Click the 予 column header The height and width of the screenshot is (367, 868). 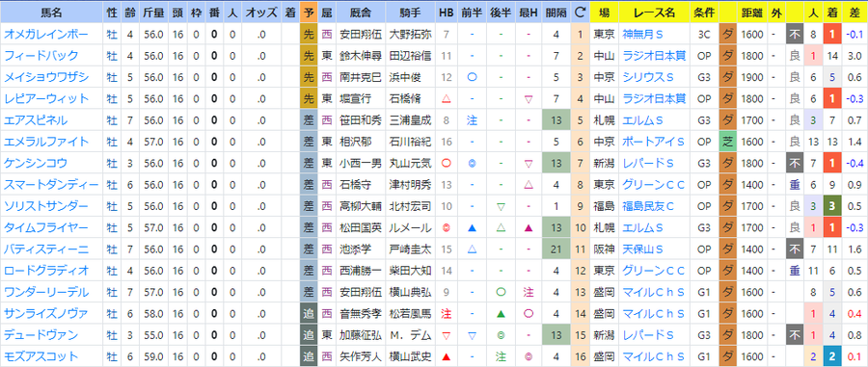(x=309, y=12)
